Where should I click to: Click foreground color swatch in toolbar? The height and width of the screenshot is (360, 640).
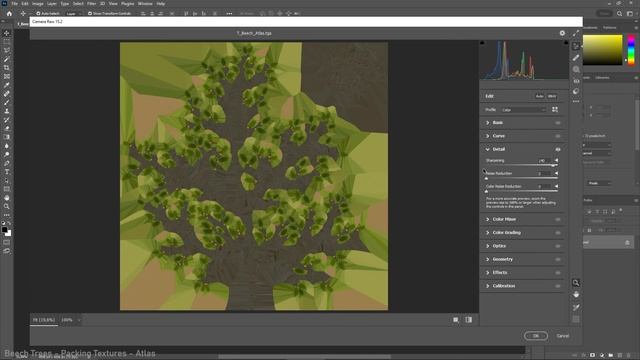(x=4, y=230)
